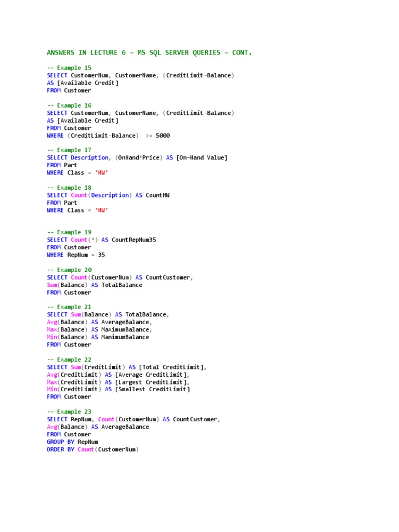Viewport: 399px width, 532px height.
Task: Select the '-- Example 19' comment
Action: click(x=69, y=232)
